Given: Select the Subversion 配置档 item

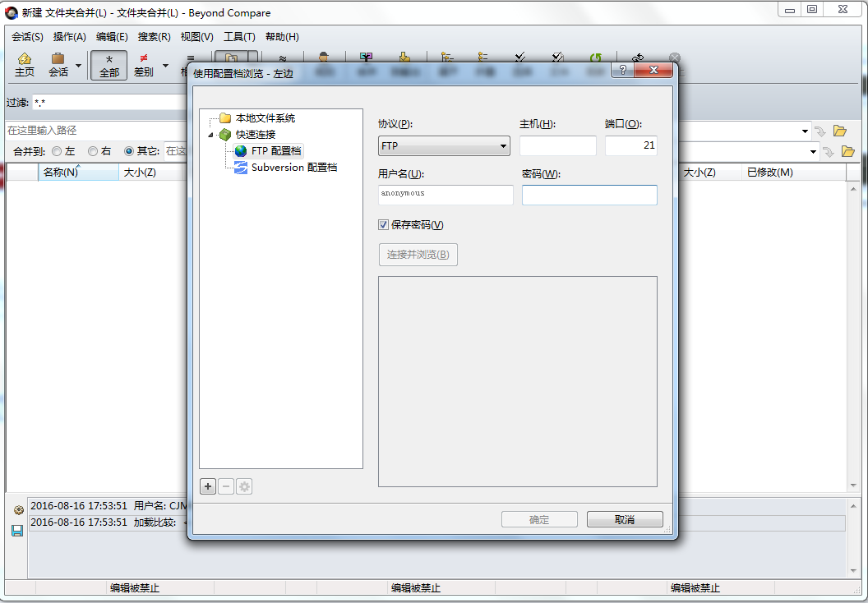Looking at the screenshot, I should point(286,168).
